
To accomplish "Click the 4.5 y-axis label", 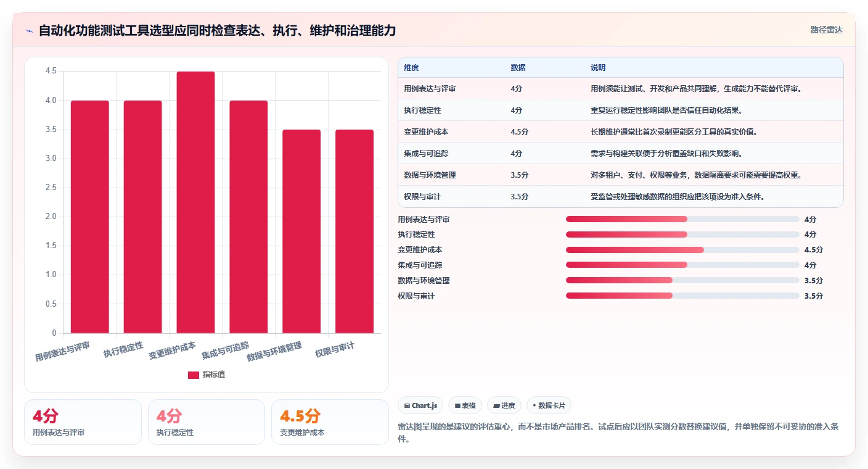I will [51, 72].
